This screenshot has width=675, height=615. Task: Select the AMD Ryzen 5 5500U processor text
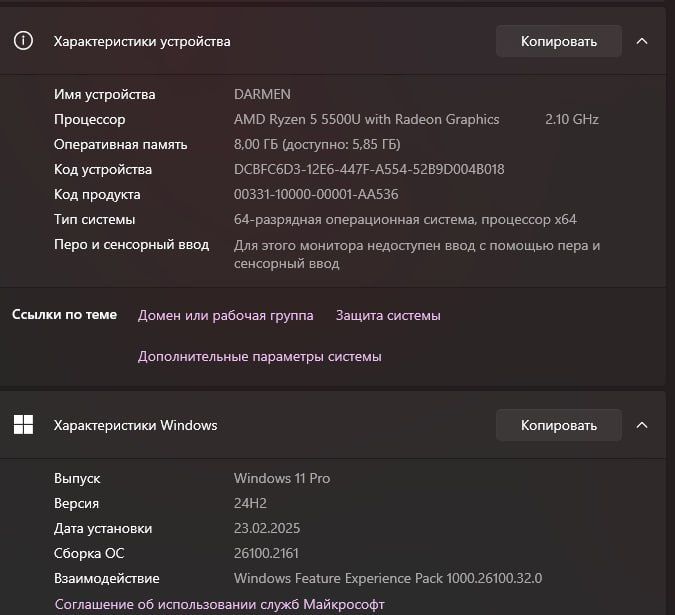366,119
